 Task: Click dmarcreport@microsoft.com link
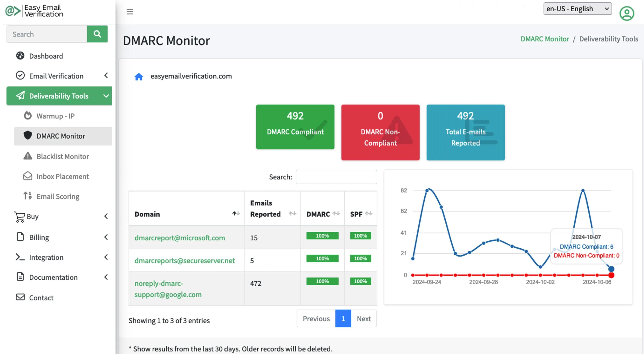coord(180,238)
